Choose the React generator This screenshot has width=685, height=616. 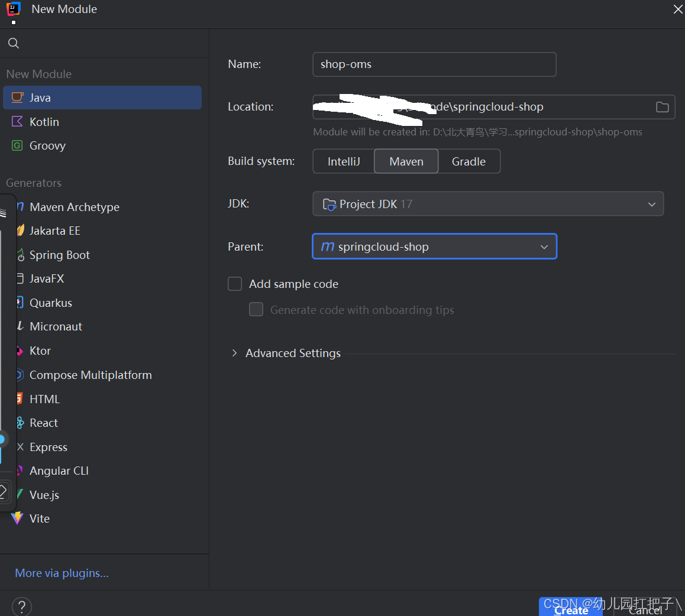pyautogui.click(x=44, y=423)
